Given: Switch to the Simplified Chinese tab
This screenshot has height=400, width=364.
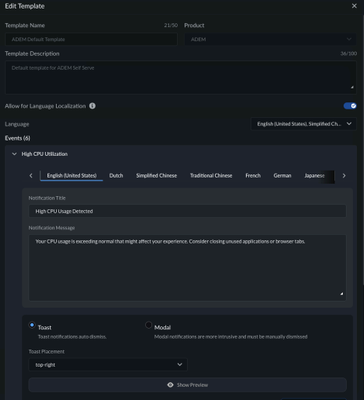Looking at the screenshot, I should [156, 176].
